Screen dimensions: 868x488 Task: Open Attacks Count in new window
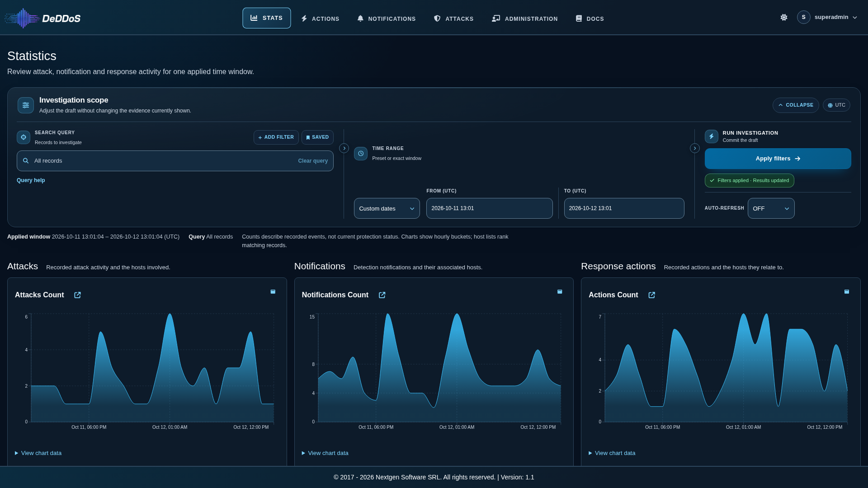coord(77,295)
